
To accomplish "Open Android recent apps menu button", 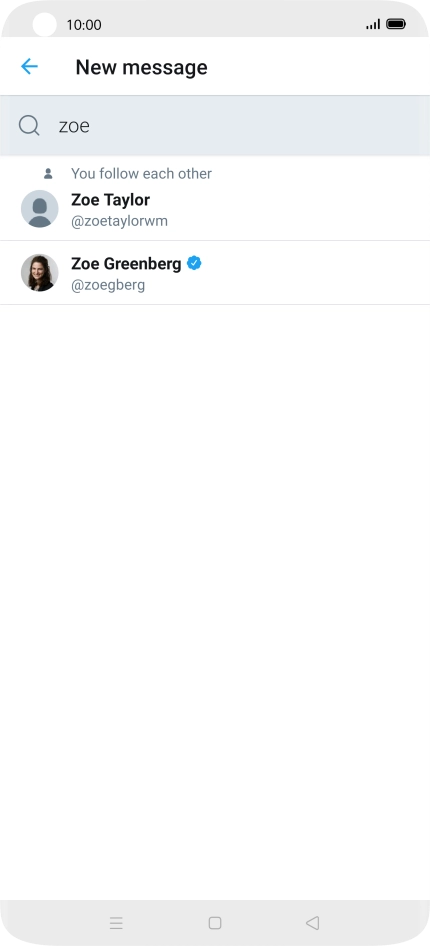I will (x=116, y=922).
